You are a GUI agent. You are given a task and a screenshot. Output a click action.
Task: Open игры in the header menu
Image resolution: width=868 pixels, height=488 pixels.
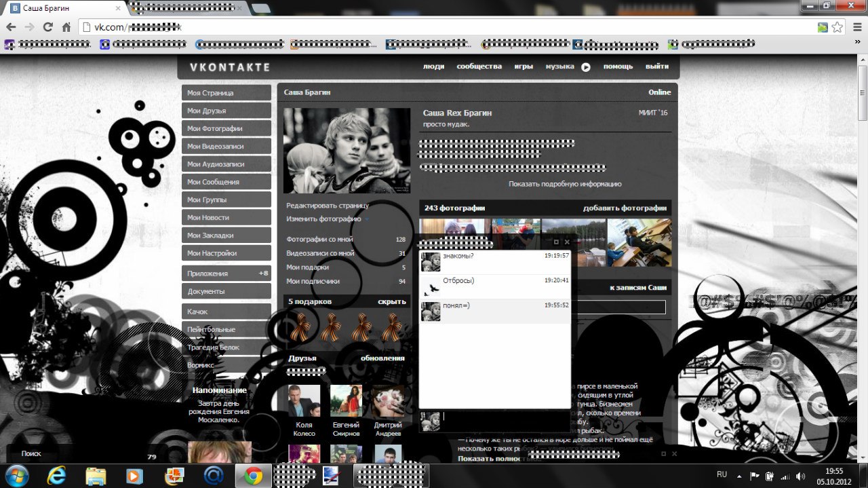click(524, 67)
